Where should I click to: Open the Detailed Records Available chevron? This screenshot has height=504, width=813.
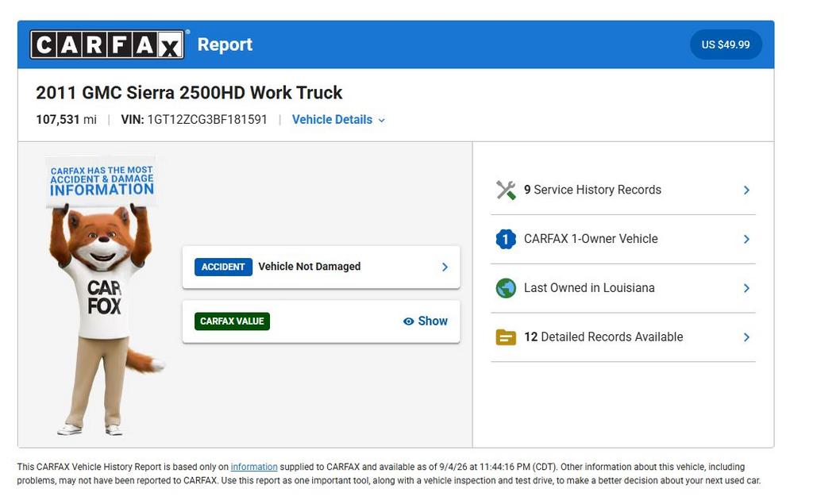click(746, 337)
